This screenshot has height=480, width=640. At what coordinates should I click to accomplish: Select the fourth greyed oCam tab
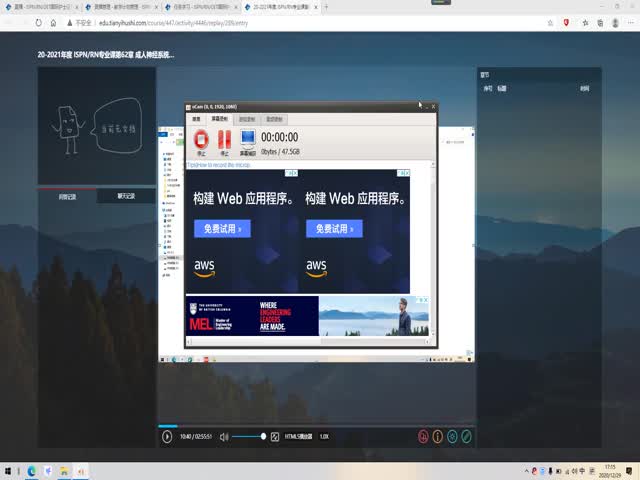coord(274,119)
